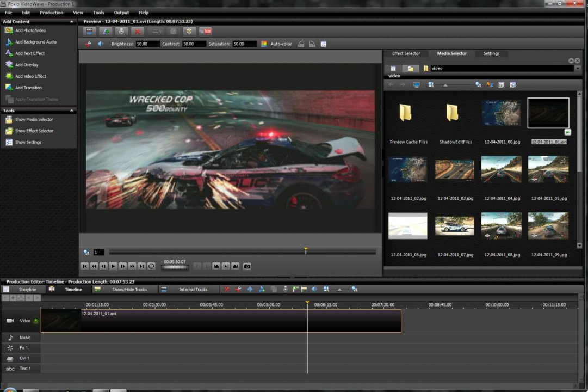The image size is (588, 392).
Task: Click the YouTube upload icon
Action: click(x=205, y=32)
